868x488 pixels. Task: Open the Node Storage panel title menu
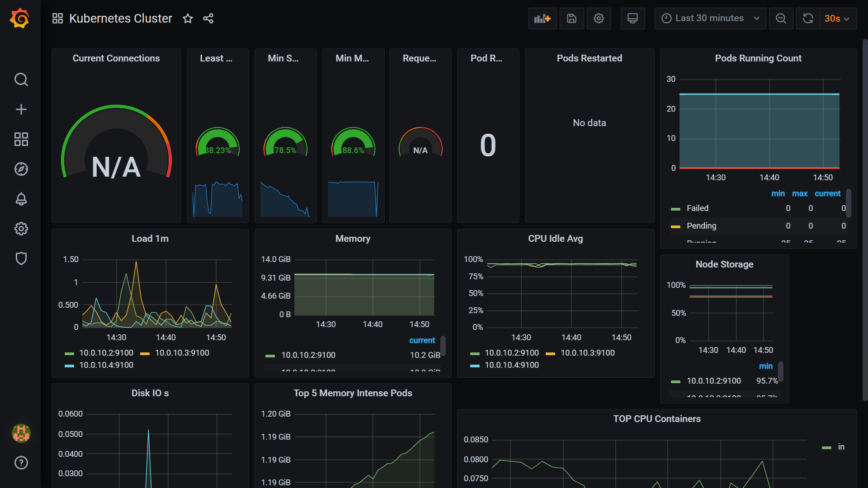[x=724, y=264]
